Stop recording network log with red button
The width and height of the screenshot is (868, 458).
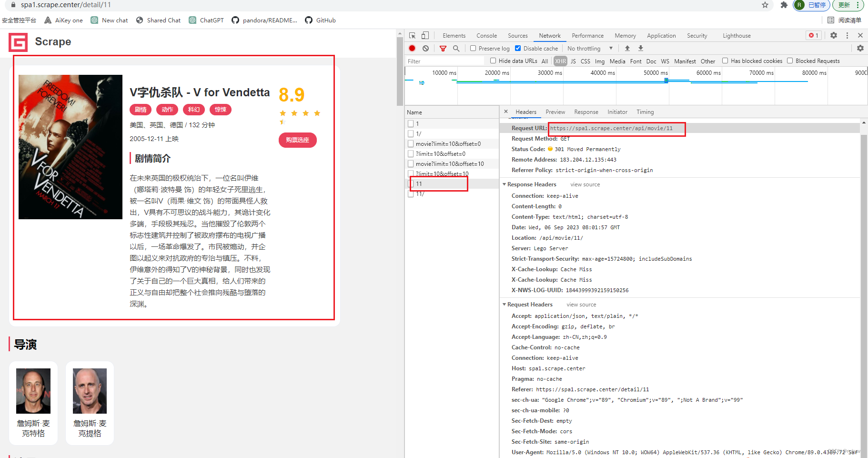[x=412, y=48]
